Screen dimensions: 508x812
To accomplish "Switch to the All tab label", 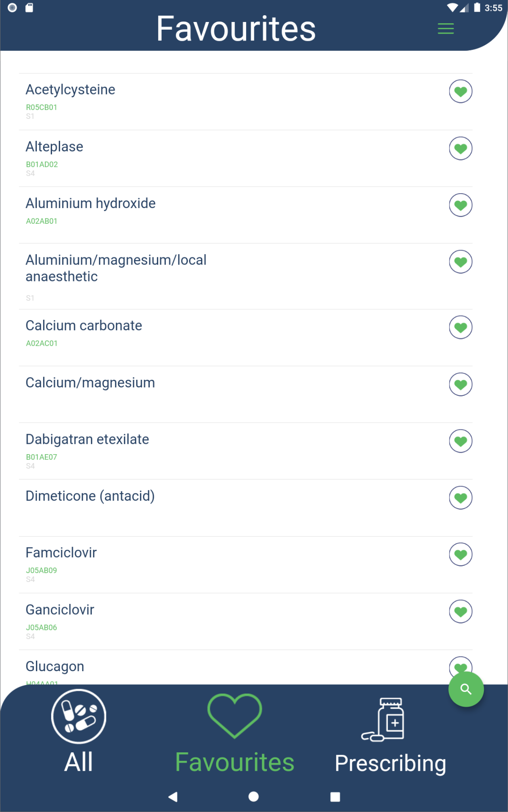I will tap(79, 762).
